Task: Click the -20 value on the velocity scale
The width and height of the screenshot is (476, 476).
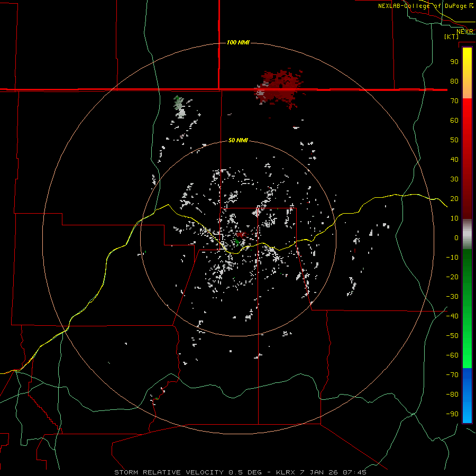Action: pyautogui.click(x=452, y=277)
